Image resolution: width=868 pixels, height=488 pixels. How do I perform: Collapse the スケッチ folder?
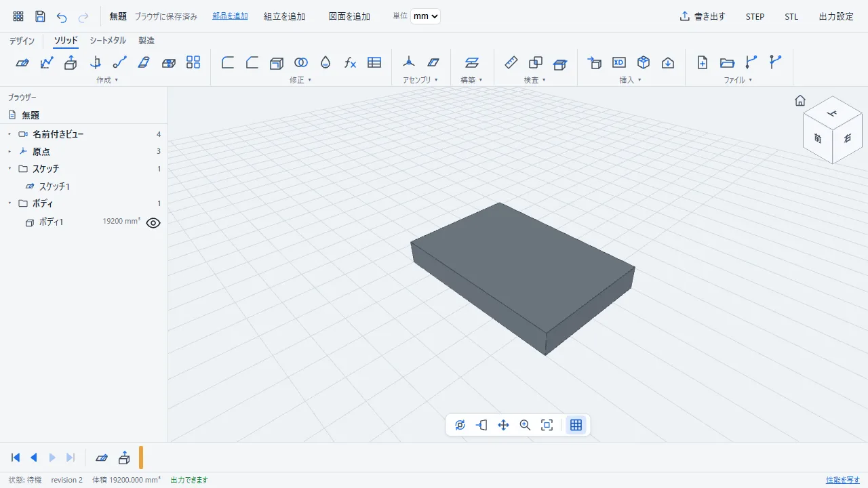point(9,168)
